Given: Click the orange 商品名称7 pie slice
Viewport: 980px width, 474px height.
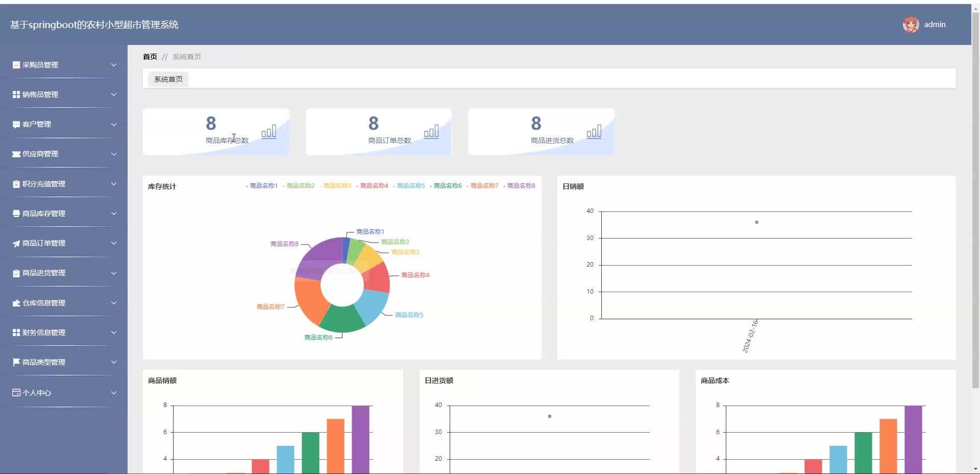Looking at the screenshot, I should (307, 301).
